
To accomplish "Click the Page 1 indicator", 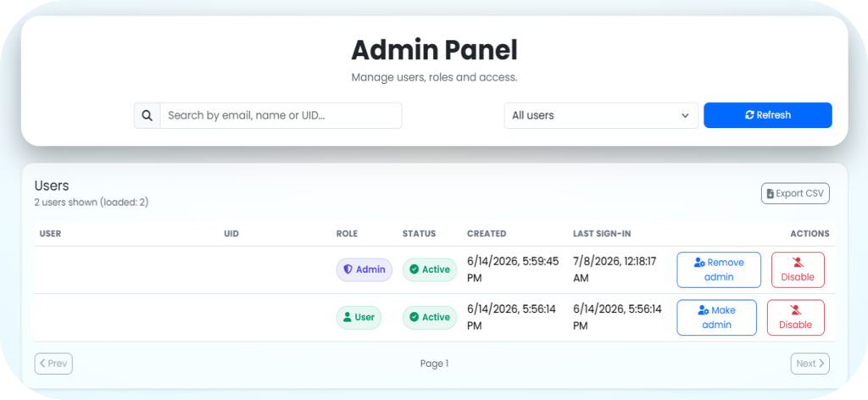I will click(x=434, y=364).
